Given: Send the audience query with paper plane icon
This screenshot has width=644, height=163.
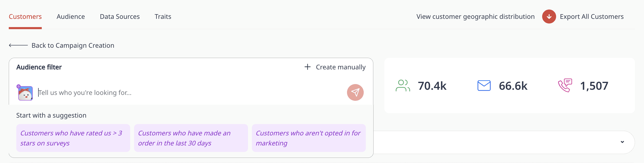Looking at the screenshot, I should point(355,92).
